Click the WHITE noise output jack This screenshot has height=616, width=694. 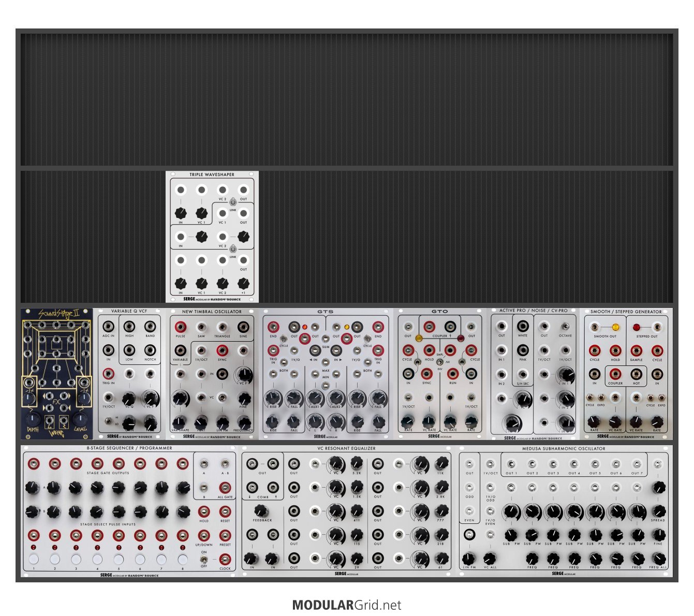click(523, 326)
